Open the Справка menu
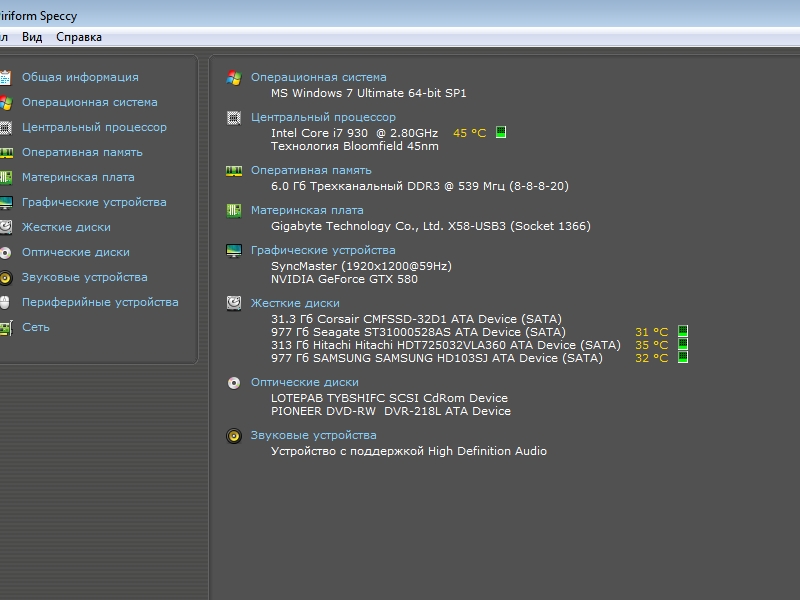 point(79,37)
